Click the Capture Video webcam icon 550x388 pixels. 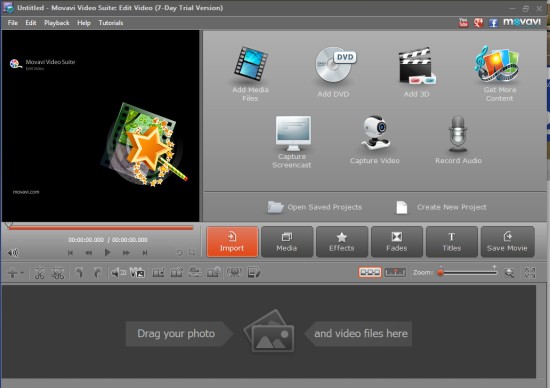[375, 133]
